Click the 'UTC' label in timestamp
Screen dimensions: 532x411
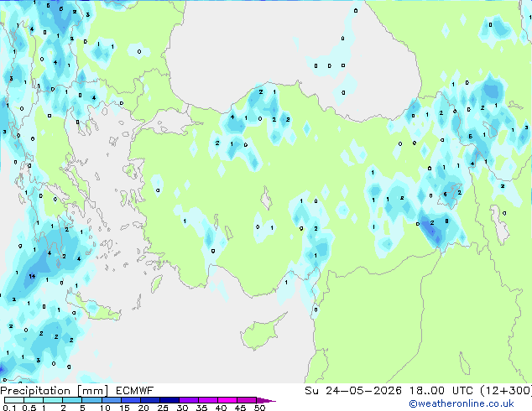pos(462,391)
